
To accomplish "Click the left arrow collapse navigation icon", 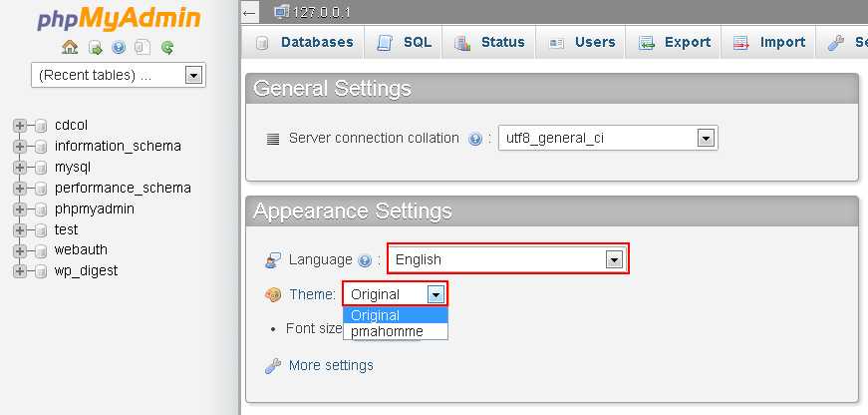I will pos(250,13).
